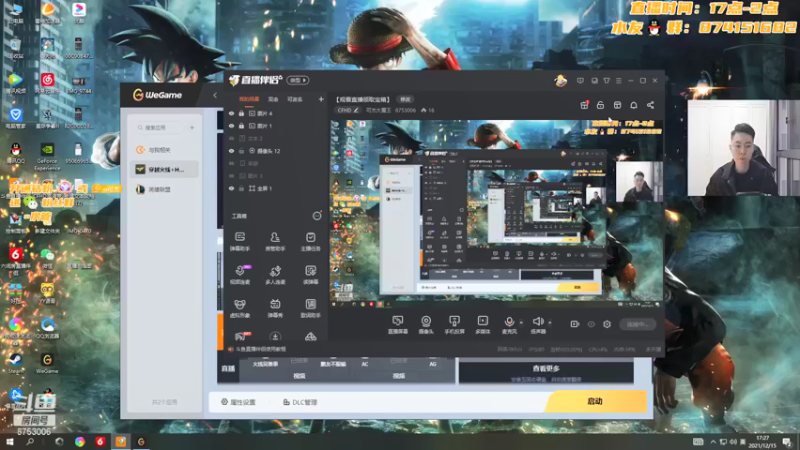Viewport: 800px width, 450px height.
Task: Click the unlock padlock icon above preview
Action: (x=601, y=105)
